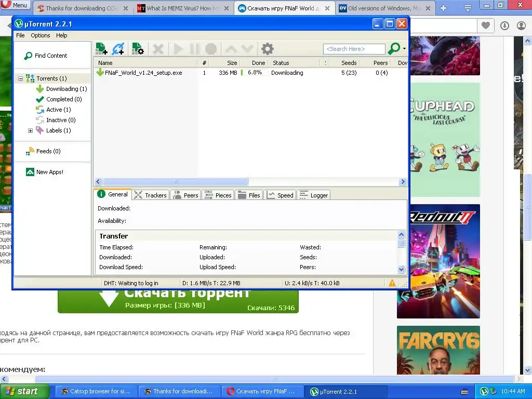Click the 6.8% progress bar cell

pos(254,73)
